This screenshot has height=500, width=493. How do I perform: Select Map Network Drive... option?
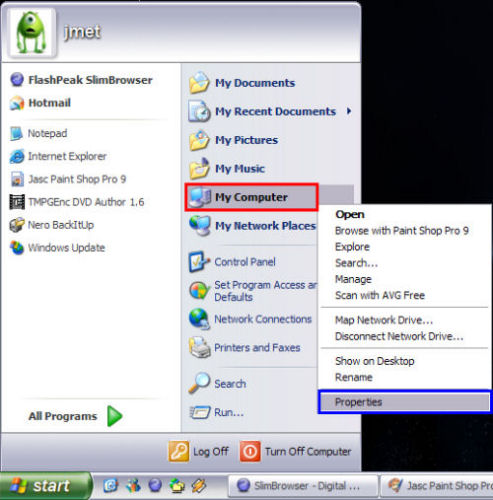click(x=384, y=320)
